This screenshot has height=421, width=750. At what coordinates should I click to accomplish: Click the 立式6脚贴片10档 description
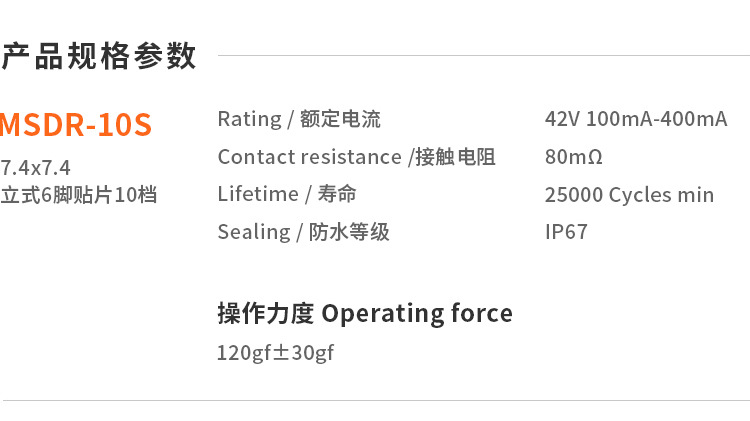[x=79, y=194]
